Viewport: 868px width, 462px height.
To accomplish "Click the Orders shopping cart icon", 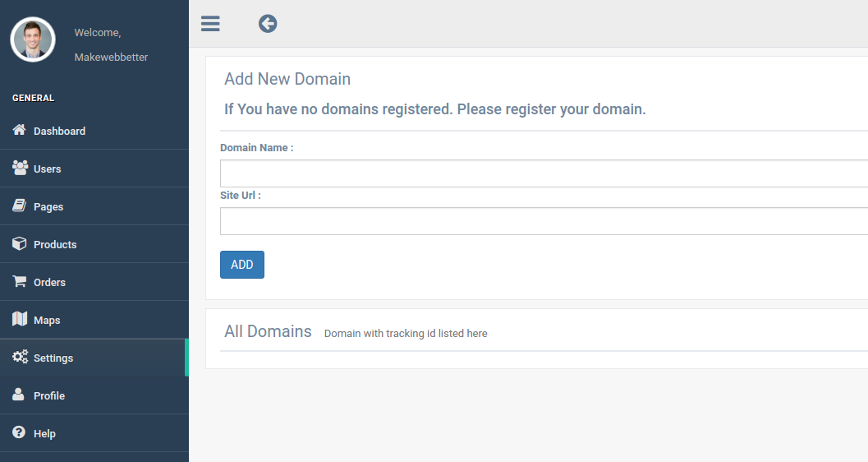I will [20, 281].
